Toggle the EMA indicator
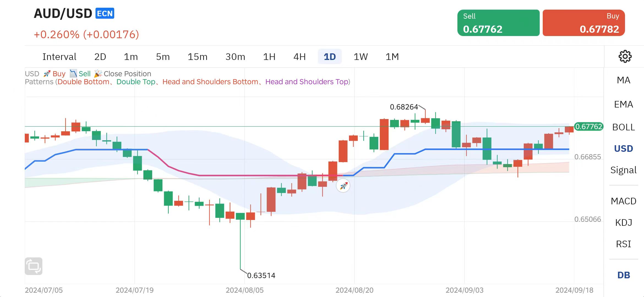 (623, 105)
